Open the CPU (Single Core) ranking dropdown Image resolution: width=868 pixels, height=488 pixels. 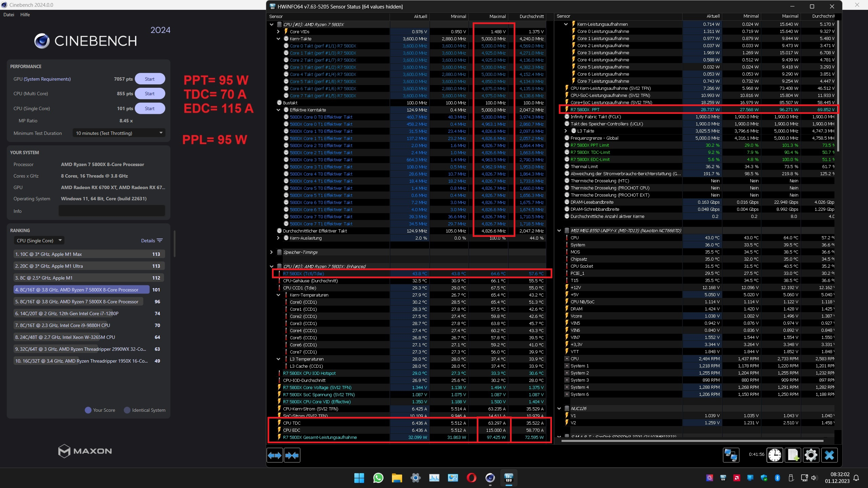click(39, 241)
